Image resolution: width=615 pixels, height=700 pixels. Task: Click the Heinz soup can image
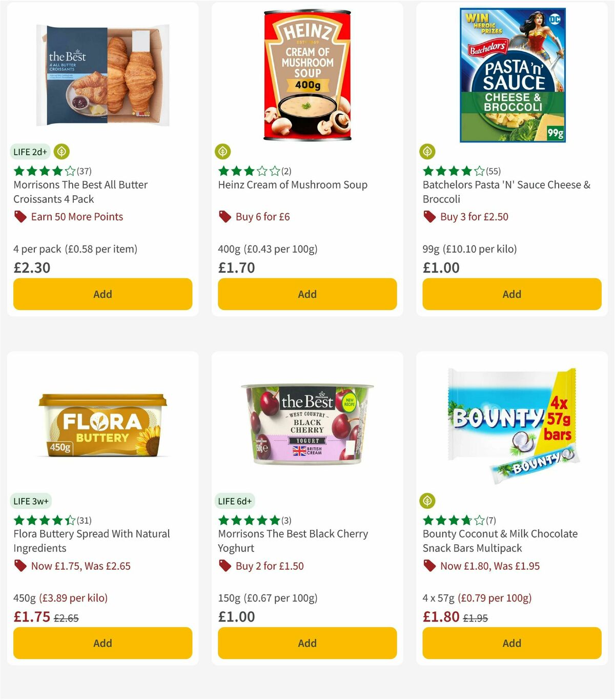307,73
